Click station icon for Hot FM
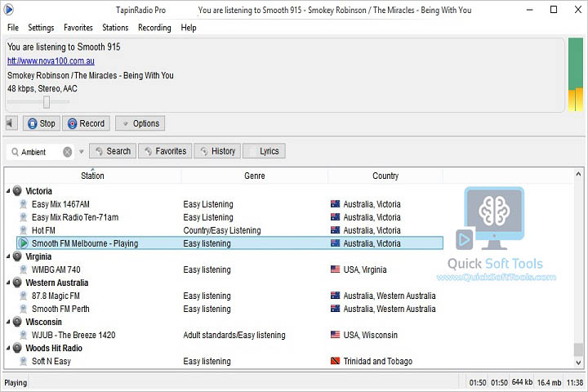 tap(23, 230)
